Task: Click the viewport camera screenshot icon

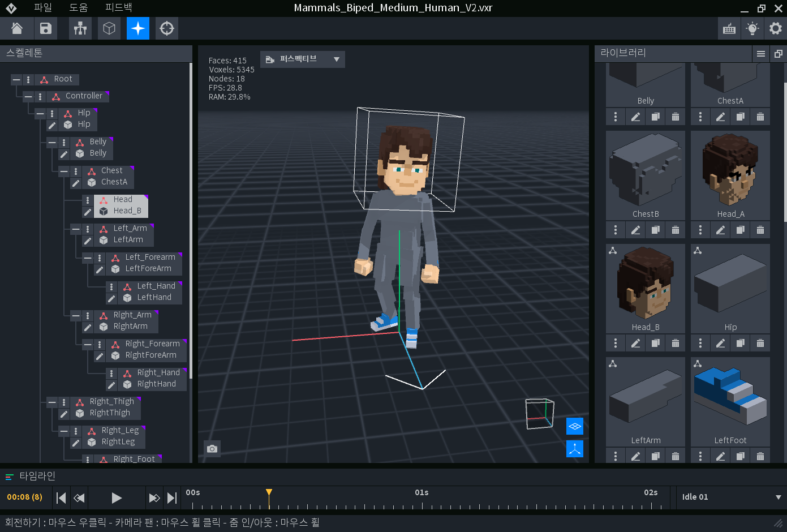Action: (212, 449)
